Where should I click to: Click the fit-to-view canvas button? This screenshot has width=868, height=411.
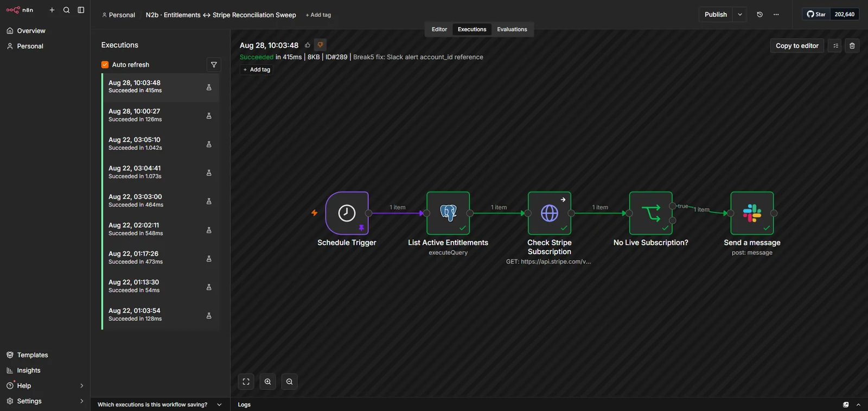tap(246, 382)
